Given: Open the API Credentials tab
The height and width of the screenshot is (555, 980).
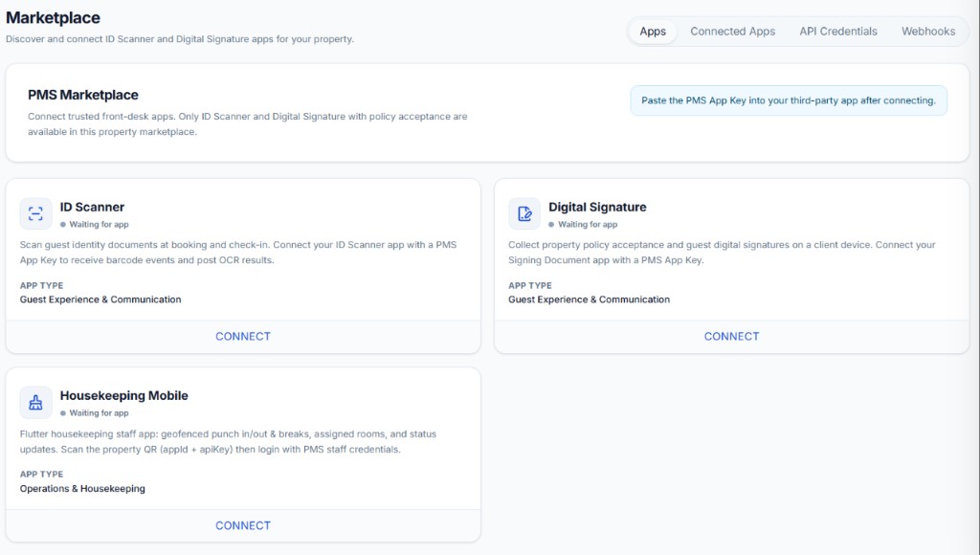Looking at the screenshot, I should 838,32.
